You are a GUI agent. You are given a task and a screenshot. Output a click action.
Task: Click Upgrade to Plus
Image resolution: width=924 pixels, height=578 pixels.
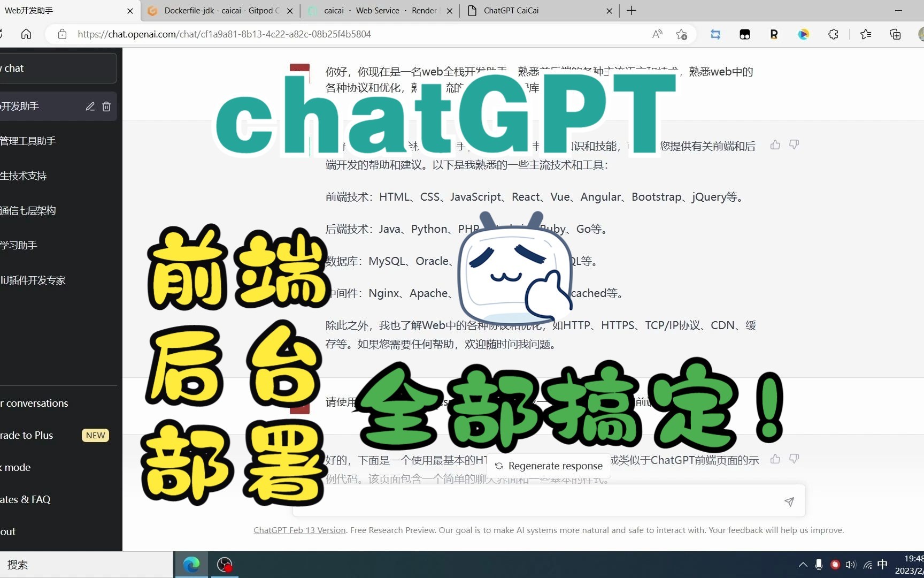click(58, 435)
